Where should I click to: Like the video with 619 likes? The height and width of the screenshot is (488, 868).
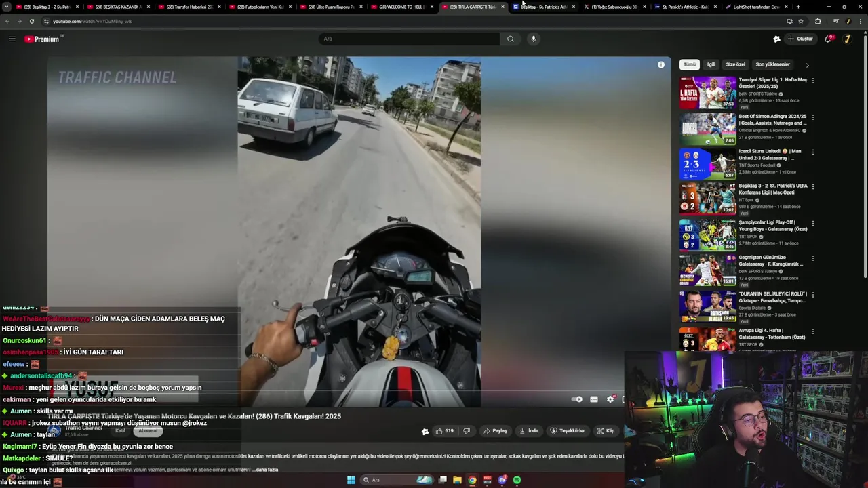tap(444, 431)
